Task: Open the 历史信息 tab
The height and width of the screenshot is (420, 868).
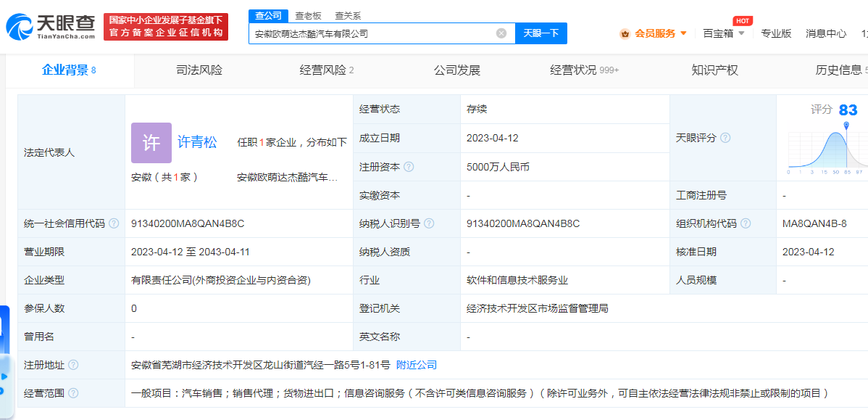Action: (x=841, y=70)
